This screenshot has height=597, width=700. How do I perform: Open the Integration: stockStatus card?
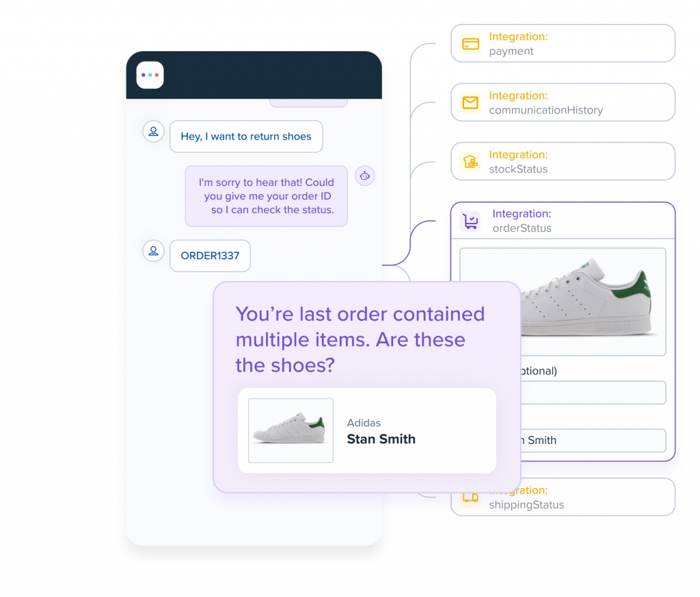coord(563,161)
